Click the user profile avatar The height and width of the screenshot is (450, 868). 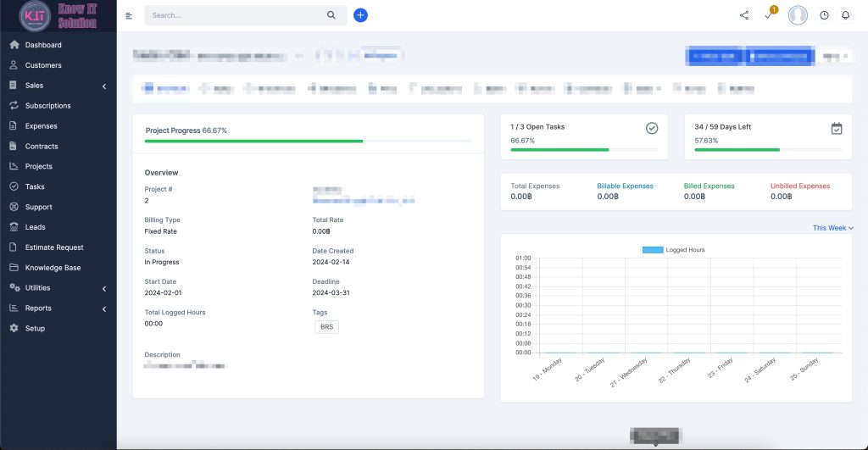(x=798, y=15)
